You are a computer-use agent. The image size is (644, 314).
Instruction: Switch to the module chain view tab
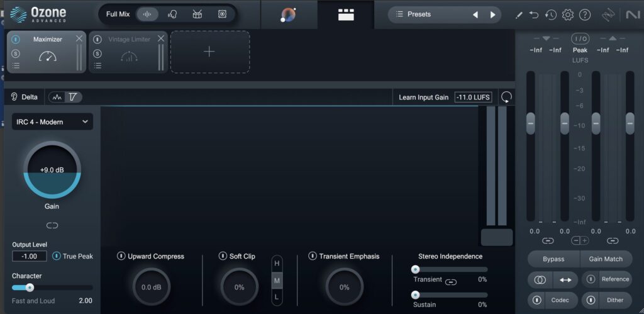(x=346, y=14)
